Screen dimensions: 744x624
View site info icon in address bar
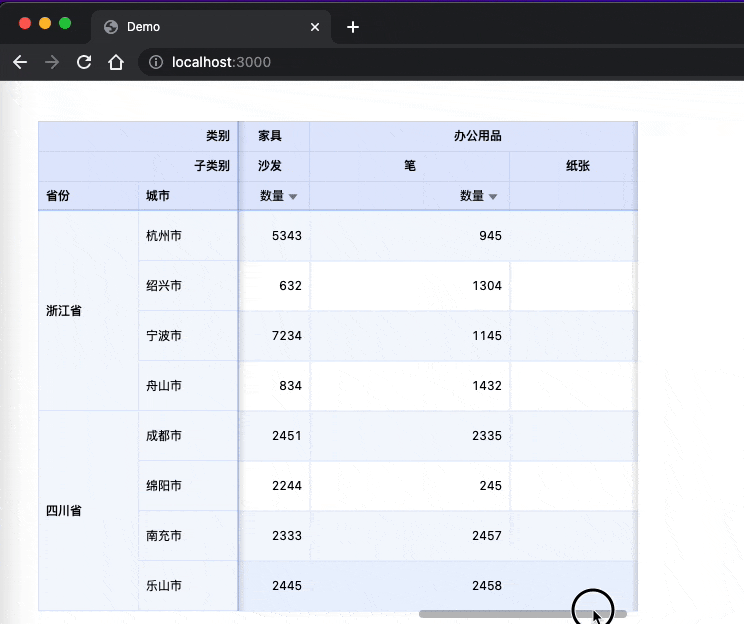[x=156, y=62]
